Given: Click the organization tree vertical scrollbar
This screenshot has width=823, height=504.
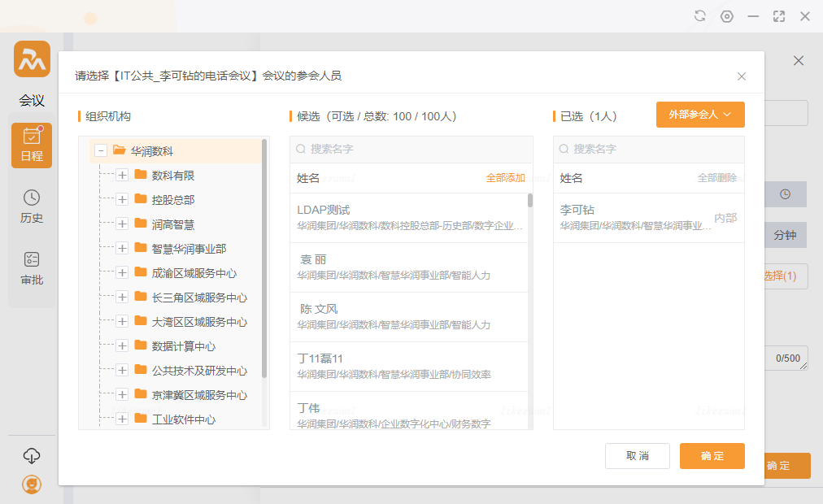Looking at the screenshot, I should pos(264,260).
